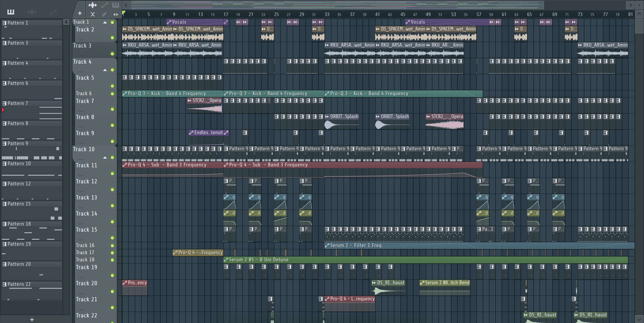Mute Track 10 with its green light
This screenshot has width=644, height=323.
coord(112,157)
